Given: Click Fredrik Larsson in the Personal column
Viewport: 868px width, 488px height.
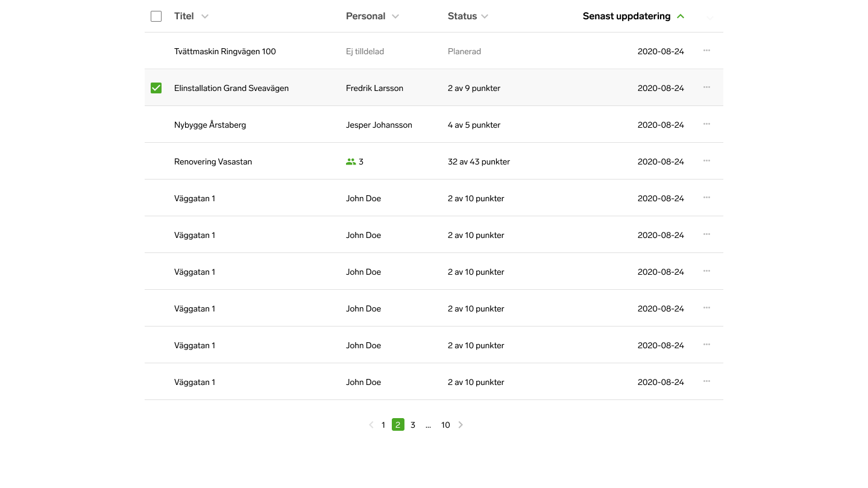Looking at the screenshot, I should coord(374,88).
